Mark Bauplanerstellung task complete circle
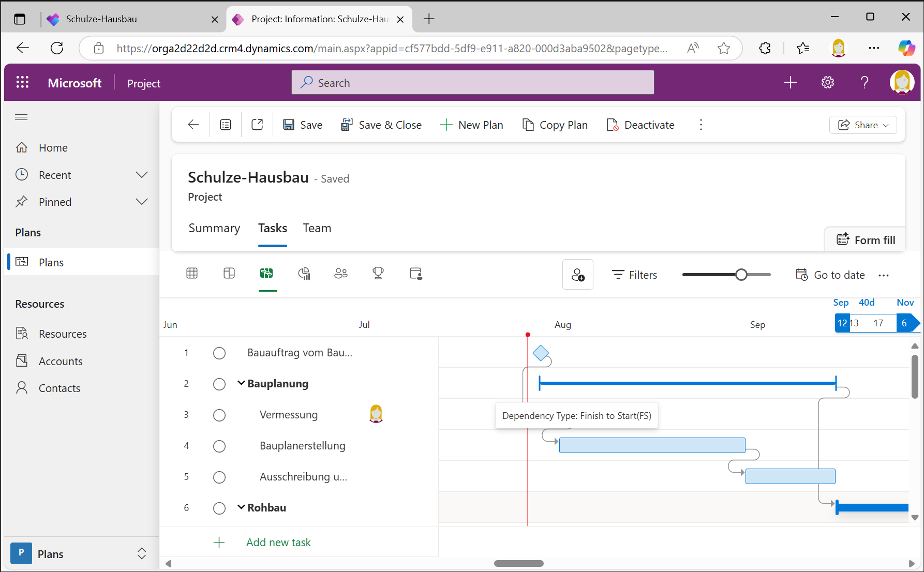 [219, 446]
